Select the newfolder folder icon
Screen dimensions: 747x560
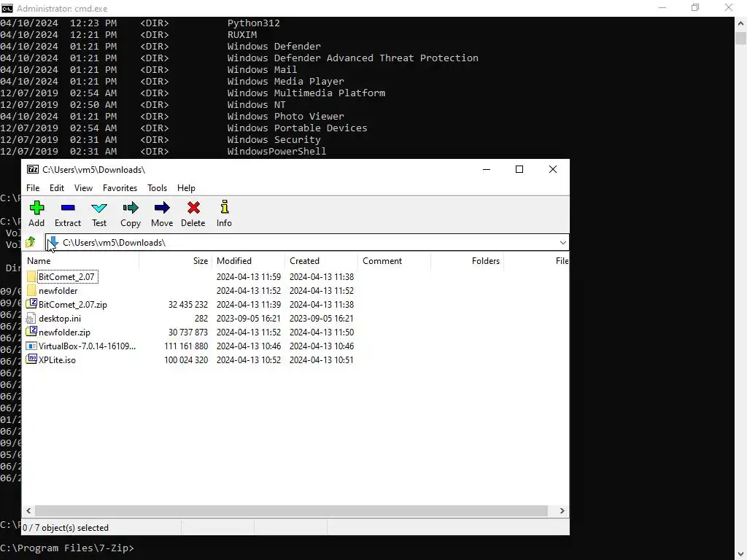31,290
